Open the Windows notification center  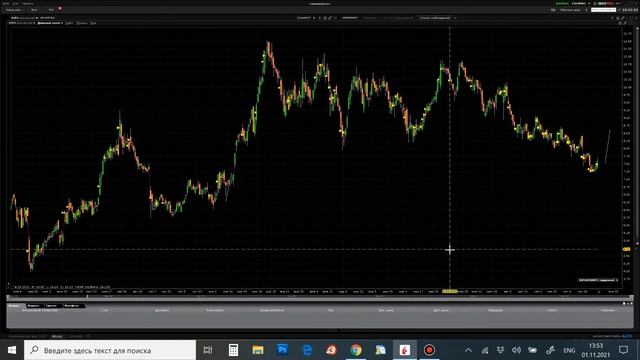pyautogui.click(x=623, y=350)
